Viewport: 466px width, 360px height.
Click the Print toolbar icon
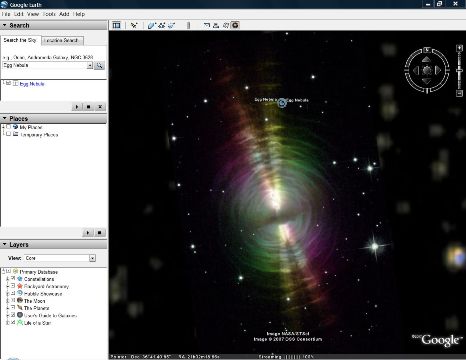tap(216, 25)
